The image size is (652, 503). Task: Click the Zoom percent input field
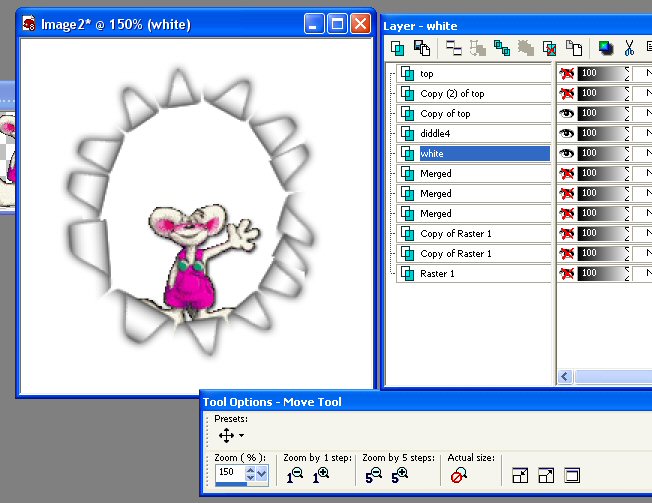pyautogui.click(x=230, y=473)
